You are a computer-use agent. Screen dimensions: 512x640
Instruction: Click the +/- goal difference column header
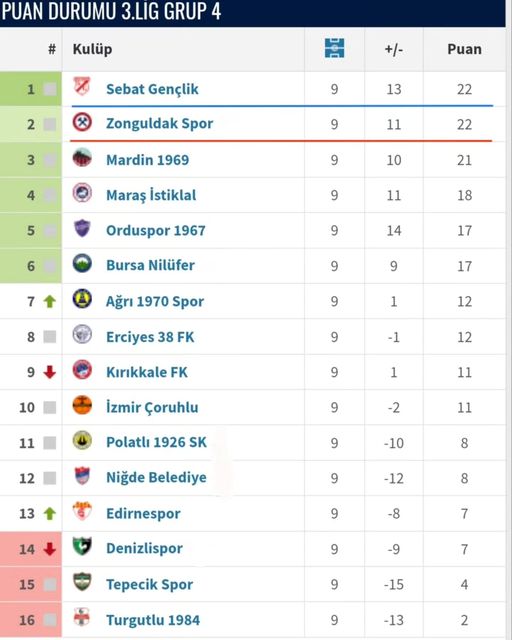pyautogui.click(x=394, y=49)
